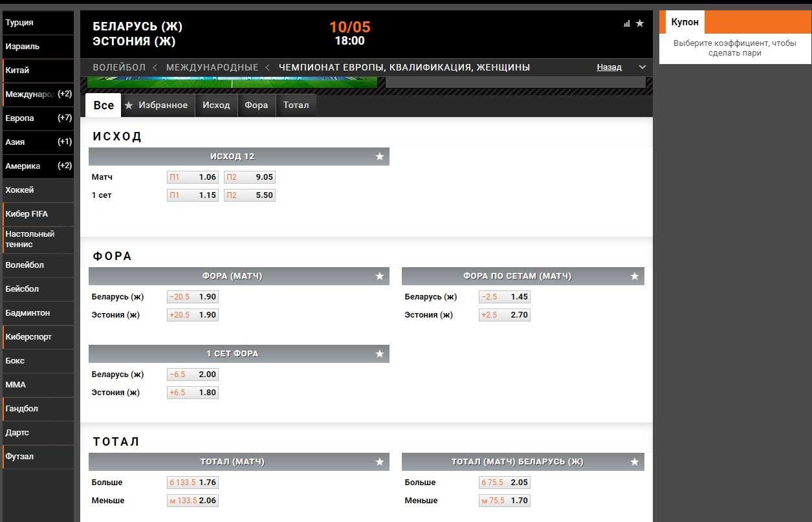Click the green match tracker thumbnail
Viewport: 812px width, 522px height.
pyautogui.click(x=232, y=82)
